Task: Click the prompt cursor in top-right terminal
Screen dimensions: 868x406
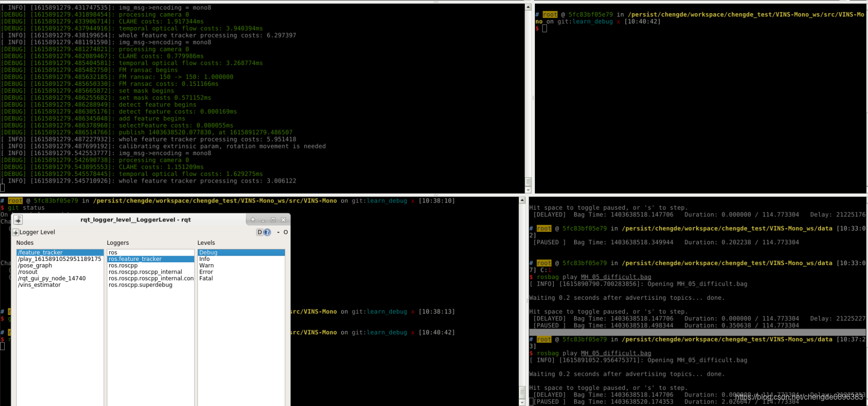Action: point(544,28)
